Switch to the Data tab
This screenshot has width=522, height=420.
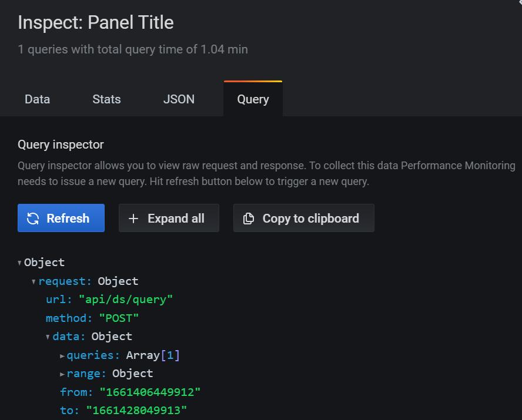click(37, 99)
